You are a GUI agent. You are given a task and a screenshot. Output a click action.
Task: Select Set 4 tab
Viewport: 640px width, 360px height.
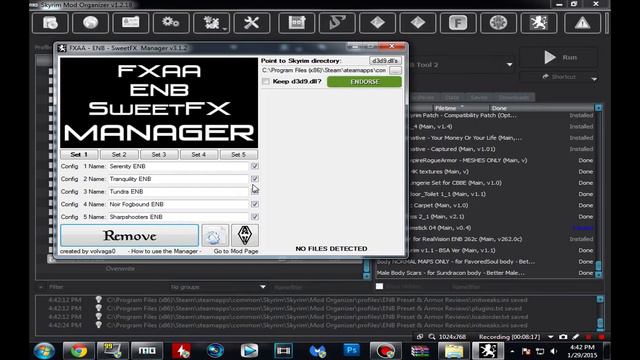199,154
